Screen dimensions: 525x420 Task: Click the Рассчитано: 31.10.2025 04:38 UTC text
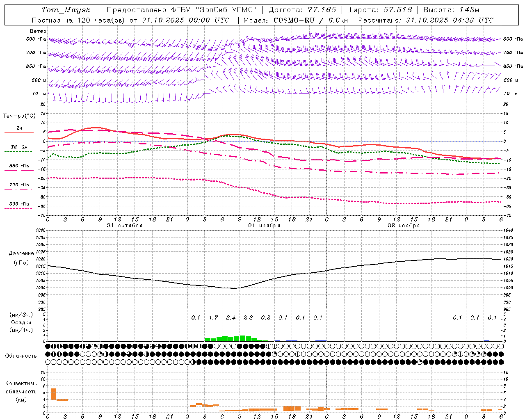pos(426,20)
